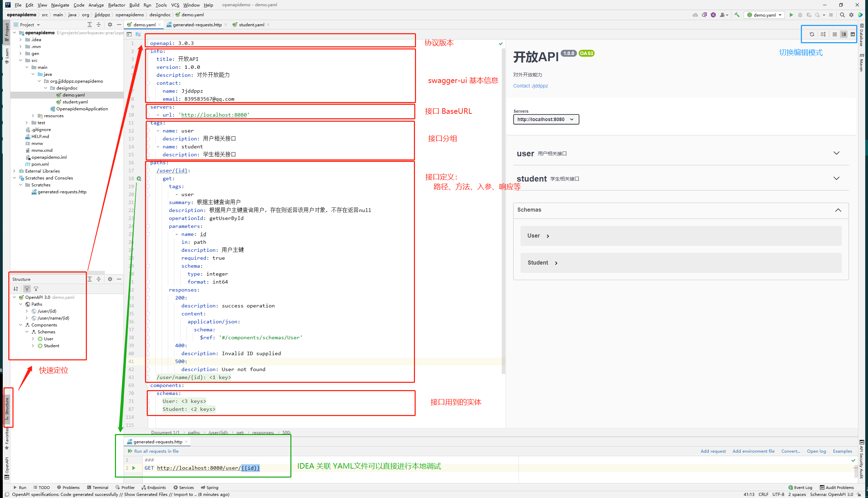Viewport: 868px width, 498px height.
Task: Switch to preview-only view mode
Action: click(852, 34)
